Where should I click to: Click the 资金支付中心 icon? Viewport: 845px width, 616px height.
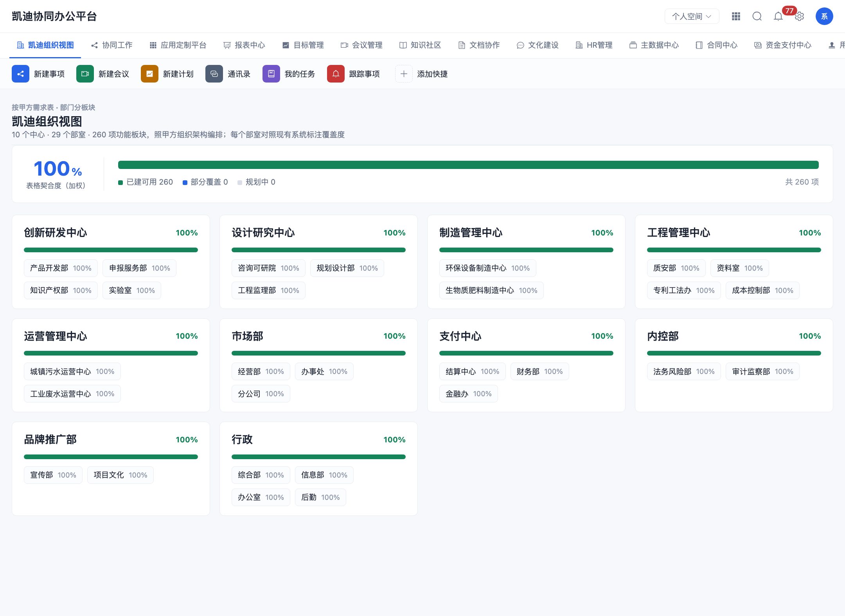coord(758,45)
